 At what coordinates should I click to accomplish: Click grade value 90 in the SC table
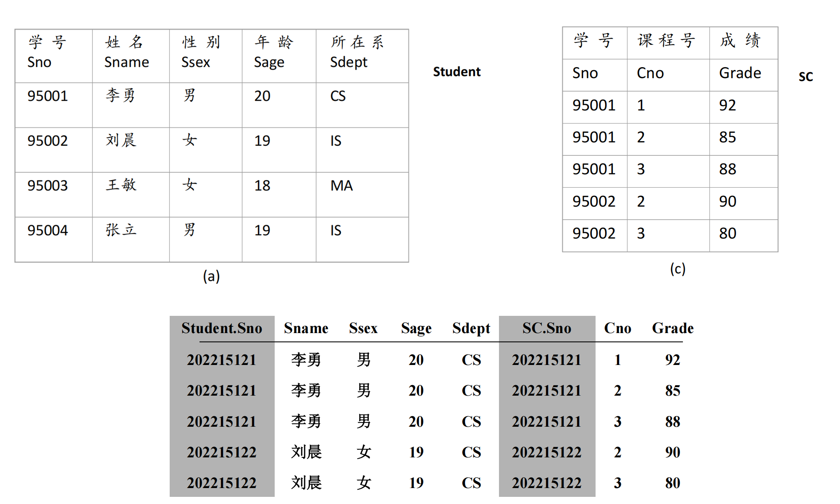point(727,202)
